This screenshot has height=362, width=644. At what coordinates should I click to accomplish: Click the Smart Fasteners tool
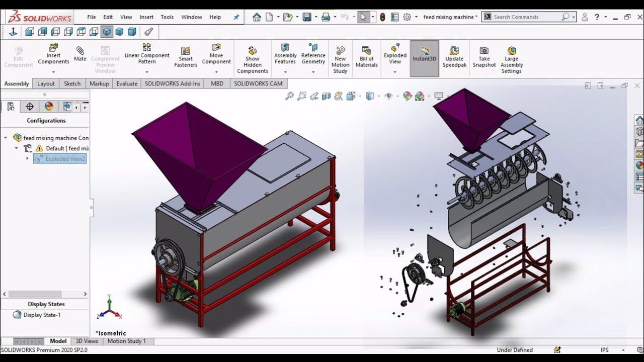(x=186, y=57)
